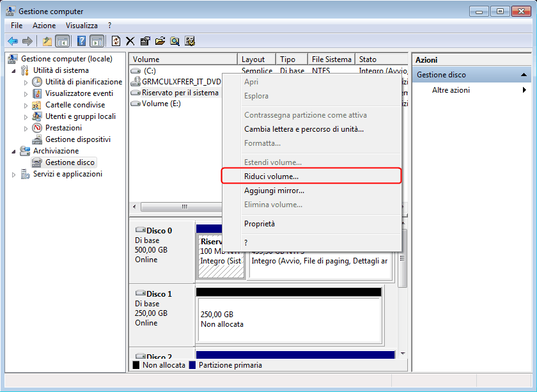Open the Azione menu
Screen dimensions: 537x392
point(44,26)
